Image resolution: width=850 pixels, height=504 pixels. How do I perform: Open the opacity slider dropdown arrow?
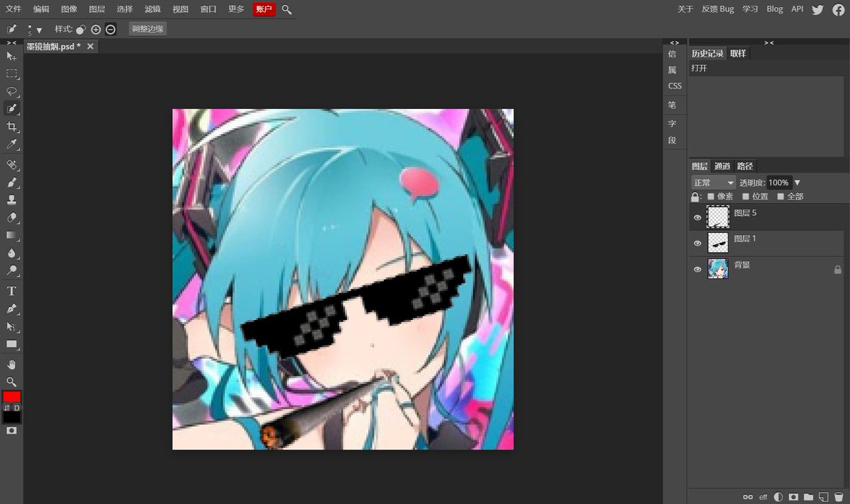pos(797,183)
